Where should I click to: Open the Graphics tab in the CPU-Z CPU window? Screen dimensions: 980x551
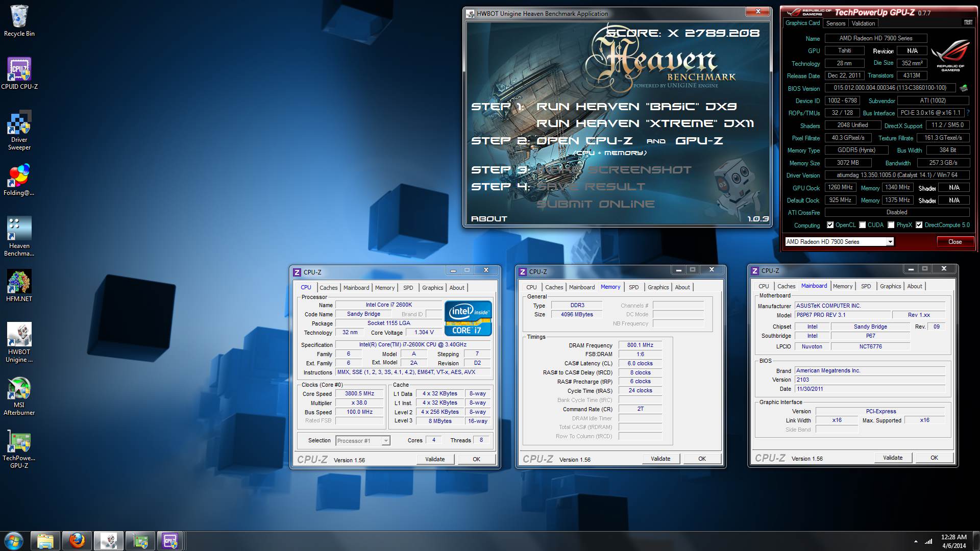(x=432, y=288)
